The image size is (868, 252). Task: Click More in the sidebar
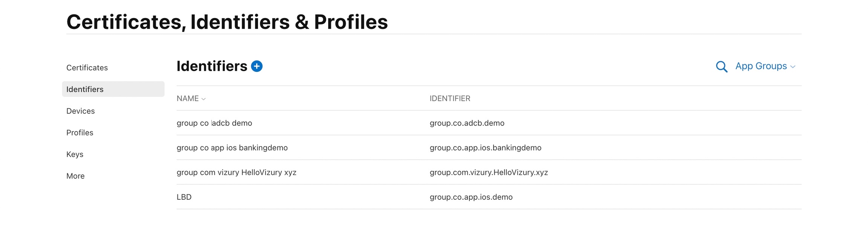[x=75, y=176]
